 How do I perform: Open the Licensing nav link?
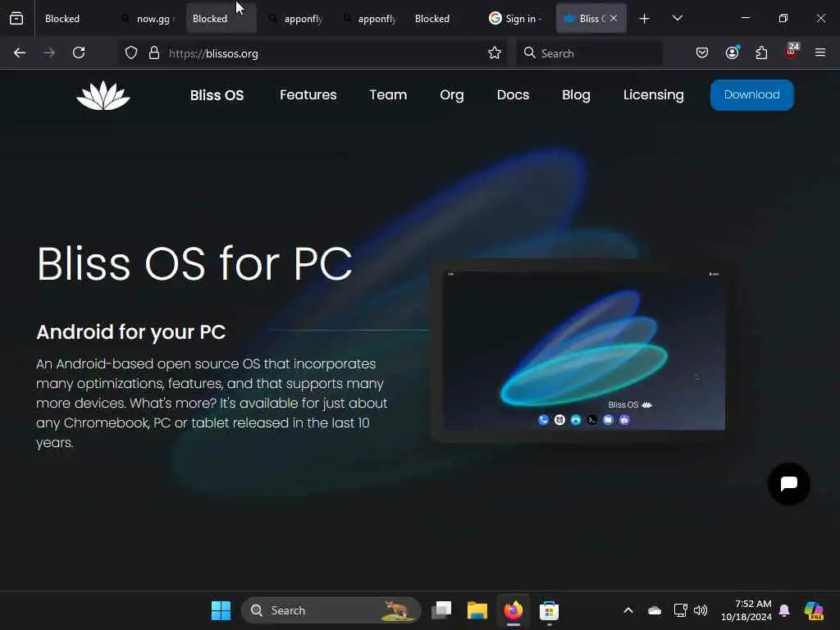pyautogui.click(x=654, y=95)
